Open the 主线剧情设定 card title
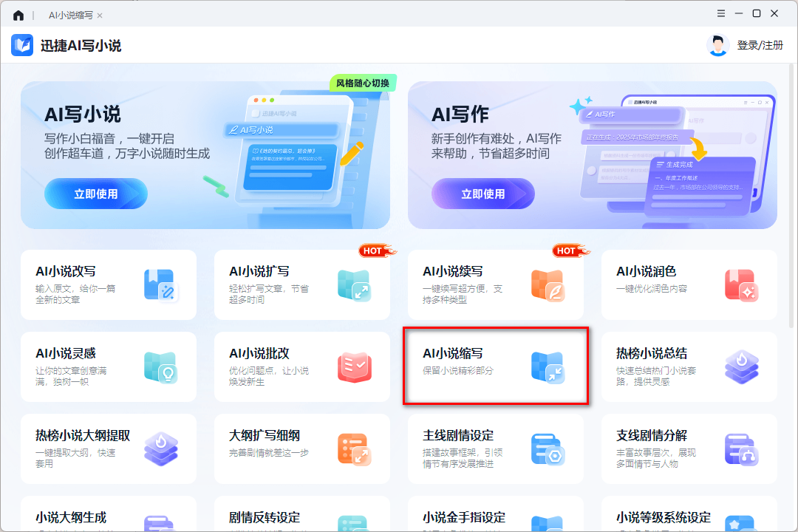The height and width of the screenshot is (532, 798). 458,435
